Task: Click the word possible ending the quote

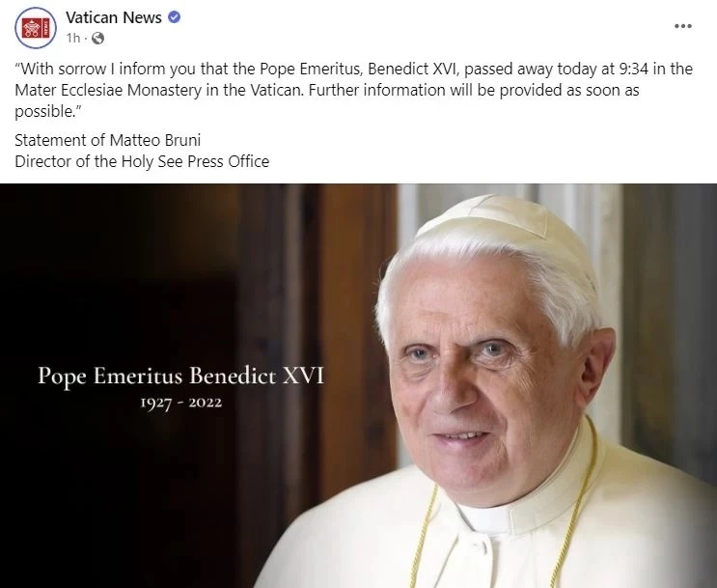Action: coord(43,112)
